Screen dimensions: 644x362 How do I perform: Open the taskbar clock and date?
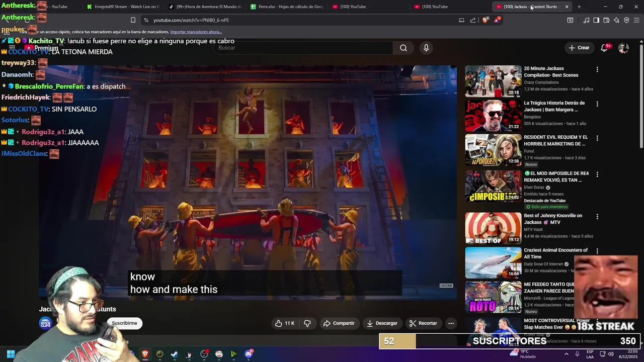click(x=629, y=354)
